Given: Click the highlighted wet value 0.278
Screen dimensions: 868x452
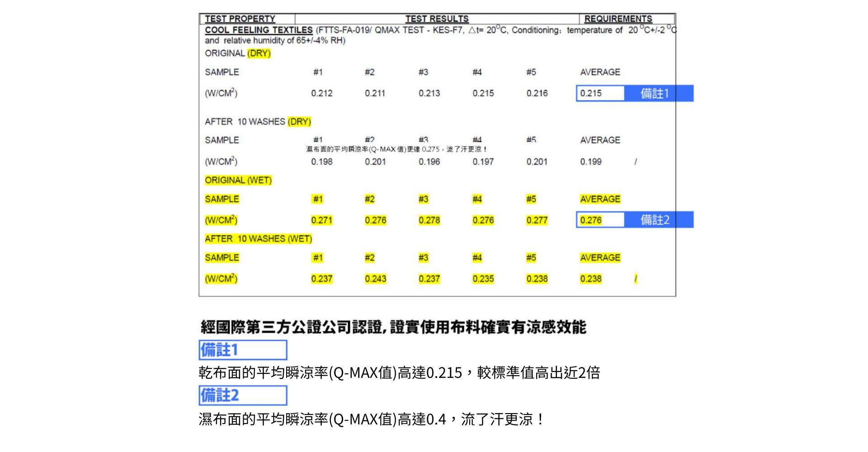Looking at the screenshot, I should (429, 221).
